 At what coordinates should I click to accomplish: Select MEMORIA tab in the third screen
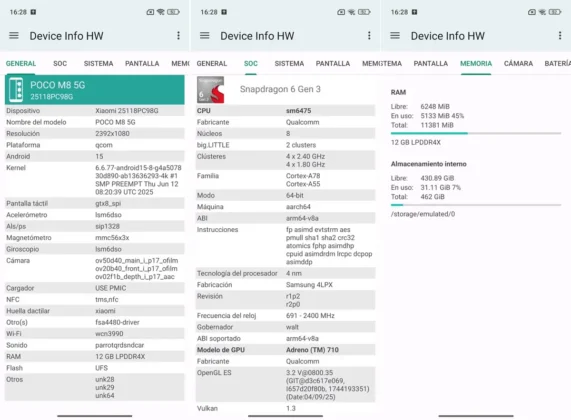[476, 63]
